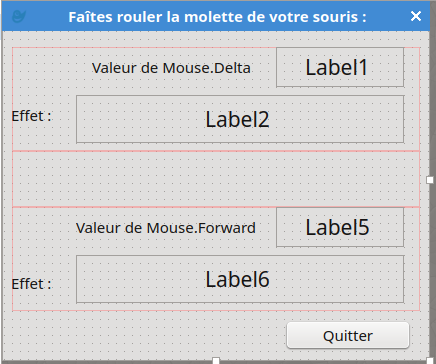
Task: Select the "Valeur de Mouse.Delta" text label
Action: (x=171, y=68)
